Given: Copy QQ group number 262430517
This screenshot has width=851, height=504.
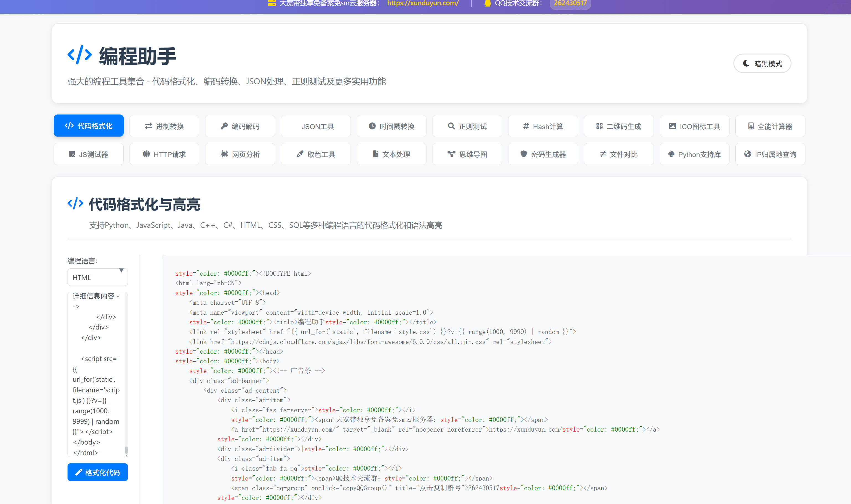Looking at the screenshot, I should 570,3.
